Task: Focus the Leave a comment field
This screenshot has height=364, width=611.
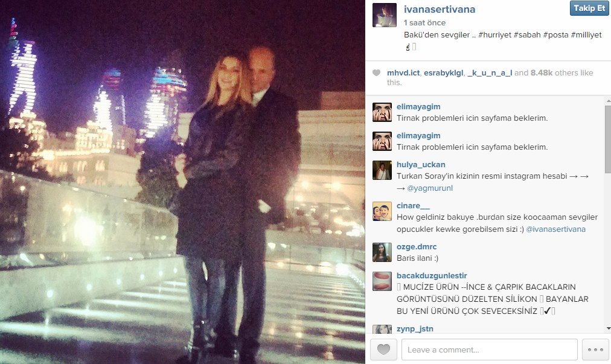Action: point(490,349)
